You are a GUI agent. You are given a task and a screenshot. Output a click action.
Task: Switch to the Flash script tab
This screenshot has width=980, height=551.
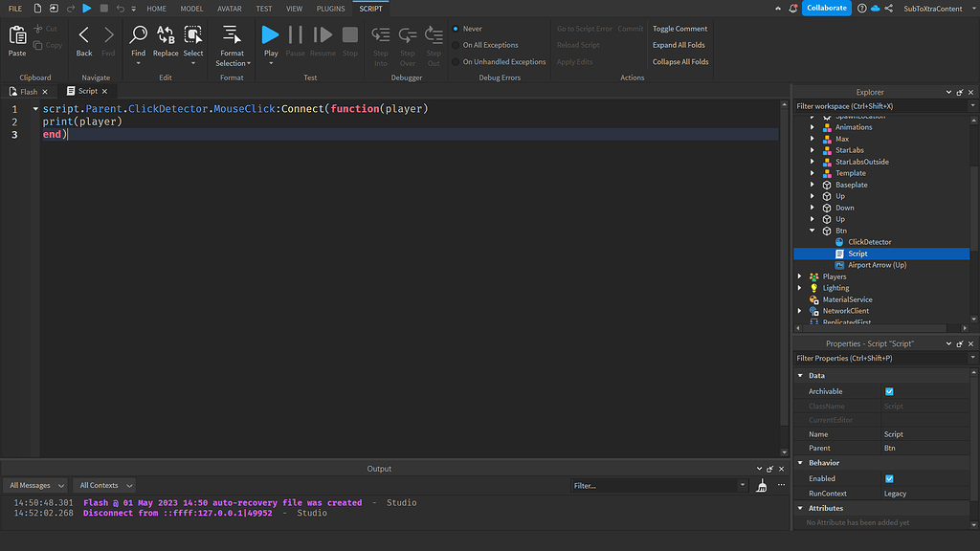click(28, 92)
